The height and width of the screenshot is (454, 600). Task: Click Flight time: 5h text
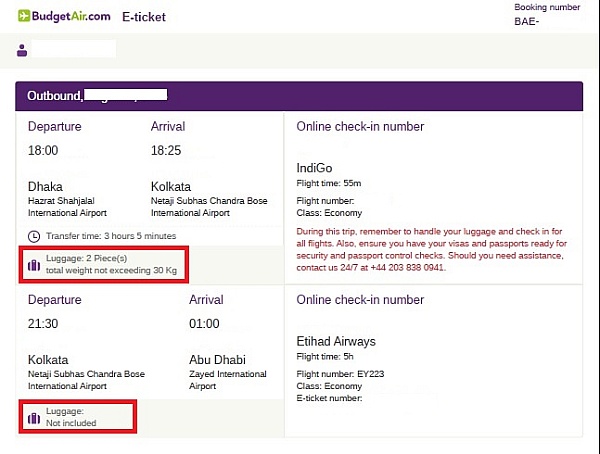[x=325, y=357]
